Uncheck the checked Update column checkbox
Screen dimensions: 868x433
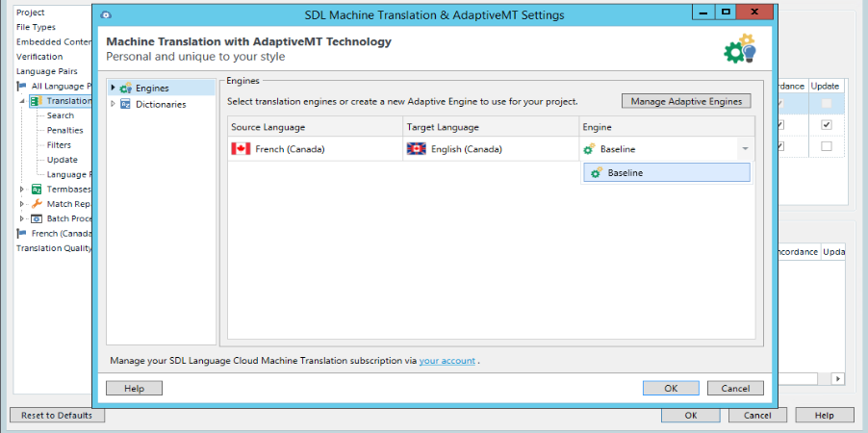pos(826,125)
